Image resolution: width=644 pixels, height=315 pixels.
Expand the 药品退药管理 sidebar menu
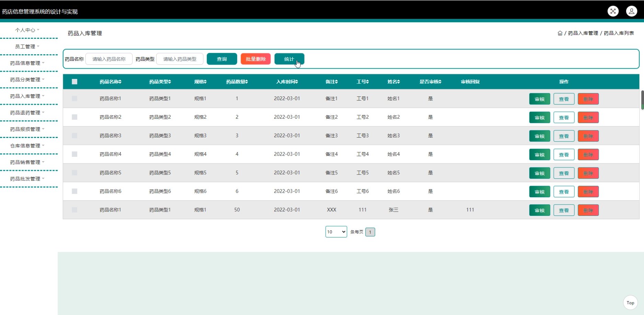(27, 113)
